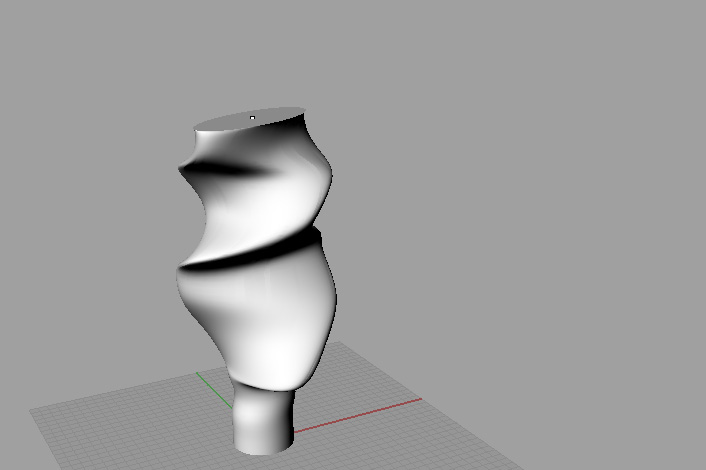This screenshot has height=470, width=706.
Task: Select the small white point on top face
Action: (252, 118)
